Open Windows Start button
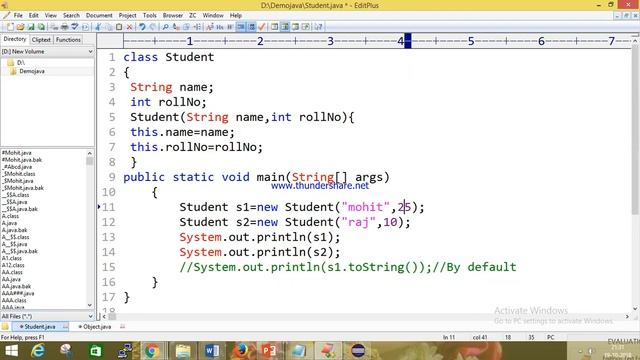Image resolution: width=640 pixels, height=360 pixels. point(11,351)
